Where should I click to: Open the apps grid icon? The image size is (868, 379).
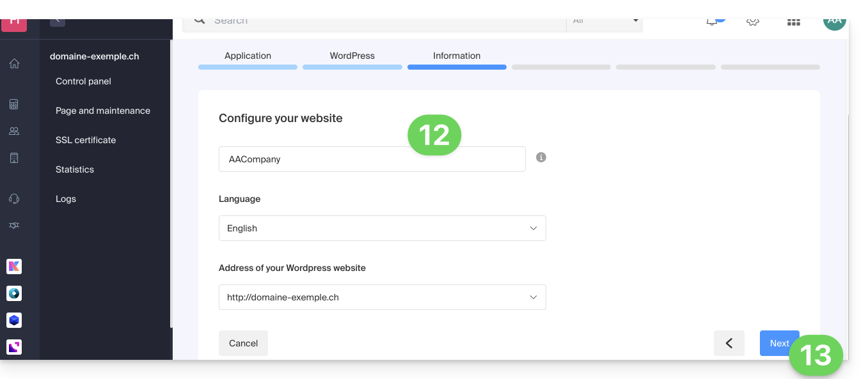tap(794, 22)
